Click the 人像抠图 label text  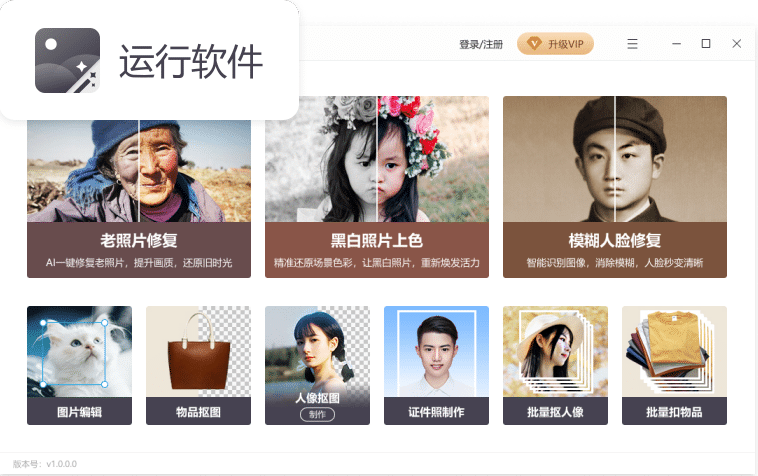(317, 398)
